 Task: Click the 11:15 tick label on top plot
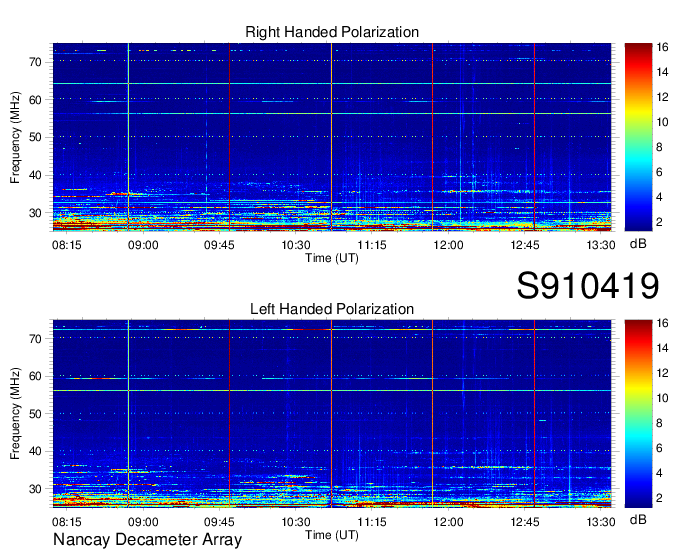tap(372, 245)
